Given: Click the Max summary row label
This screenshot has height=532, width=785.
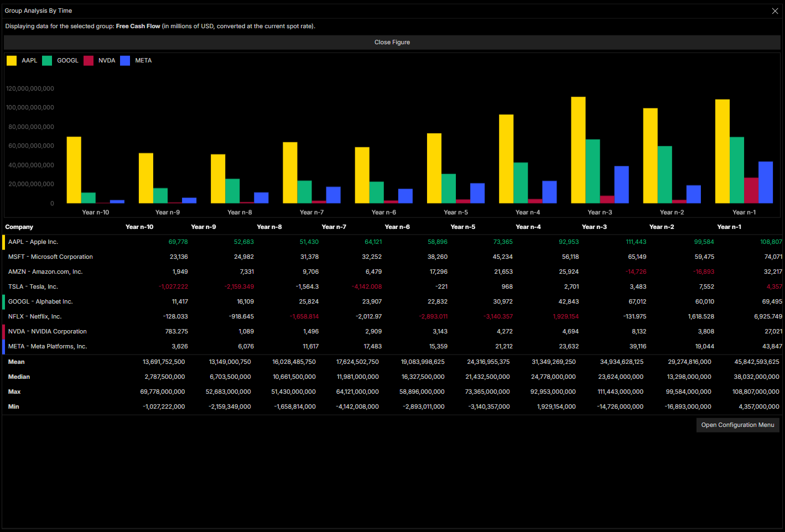Looking at the screenshot, I should [14, 392].
